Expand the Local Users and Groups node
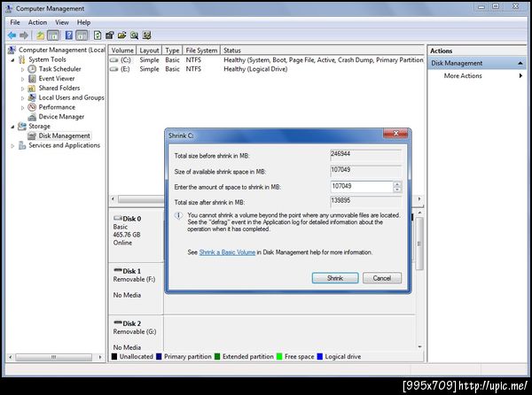532x395 pixels. tap(23, 98)
